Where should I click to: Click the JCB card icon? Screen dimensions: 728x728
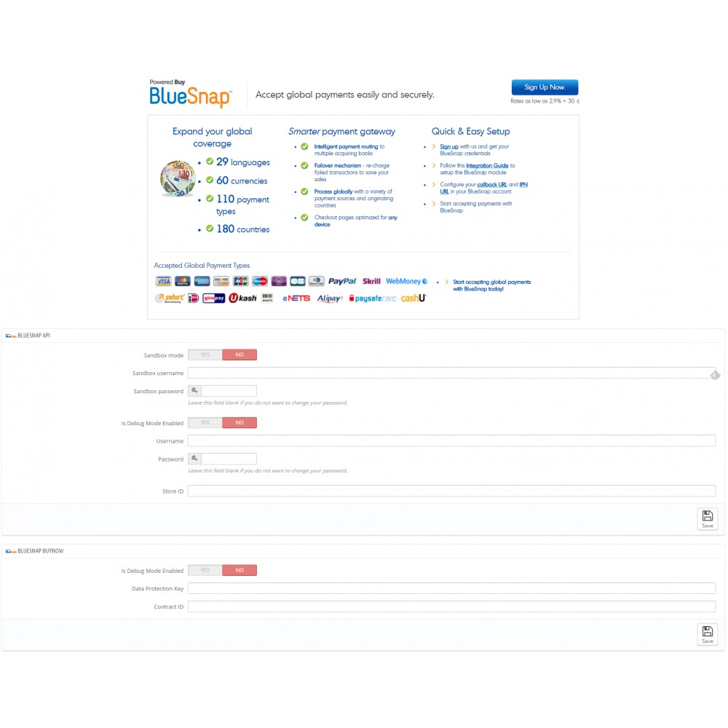click(x=240, y=281)
